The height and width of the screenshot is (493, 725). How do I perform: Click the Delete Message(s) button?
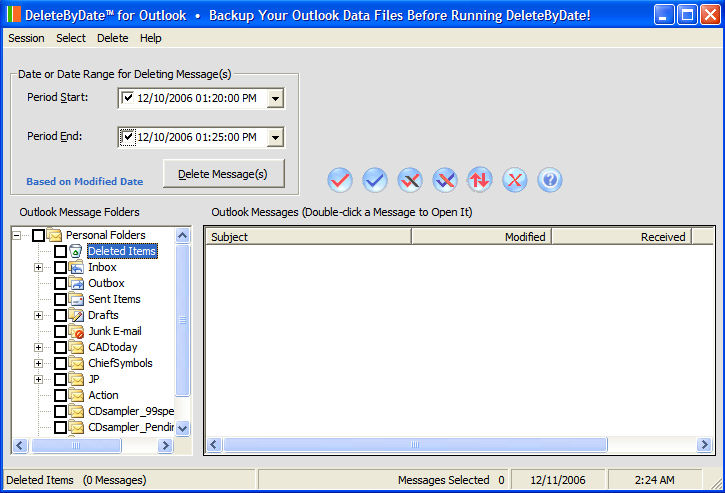click(223, 173)
